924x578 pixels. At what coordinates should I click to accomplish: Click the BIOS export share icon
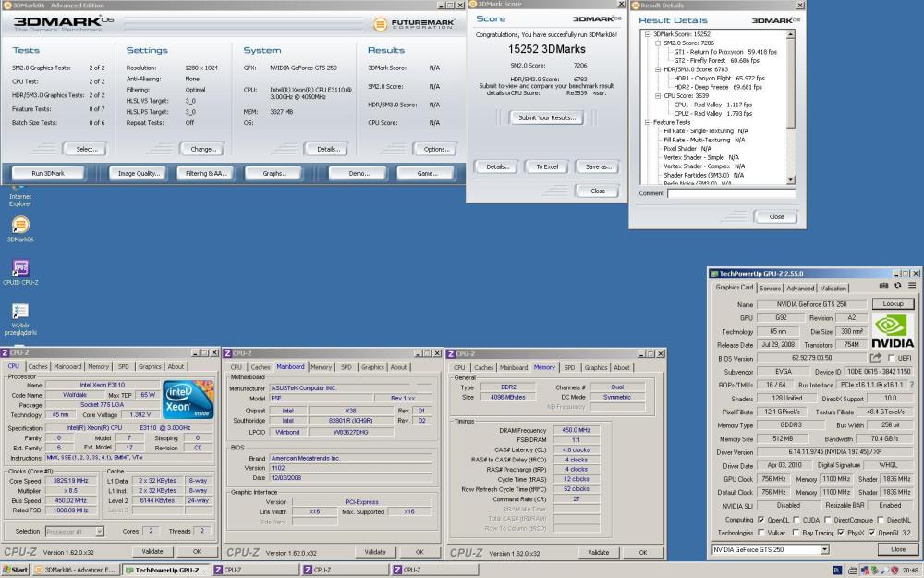pyautogui.click(x=875, y=357)
